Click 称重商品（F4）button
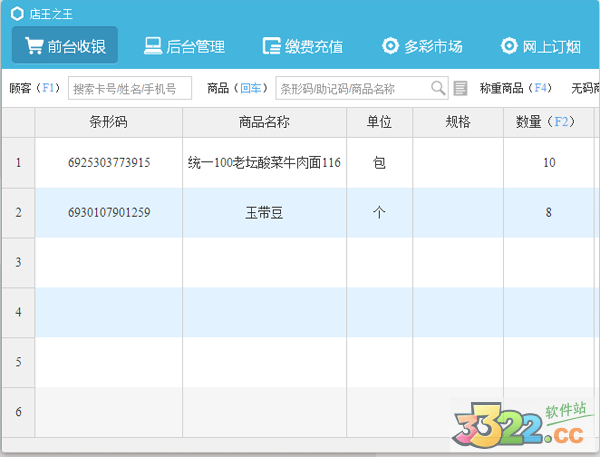 pos(515,88)
